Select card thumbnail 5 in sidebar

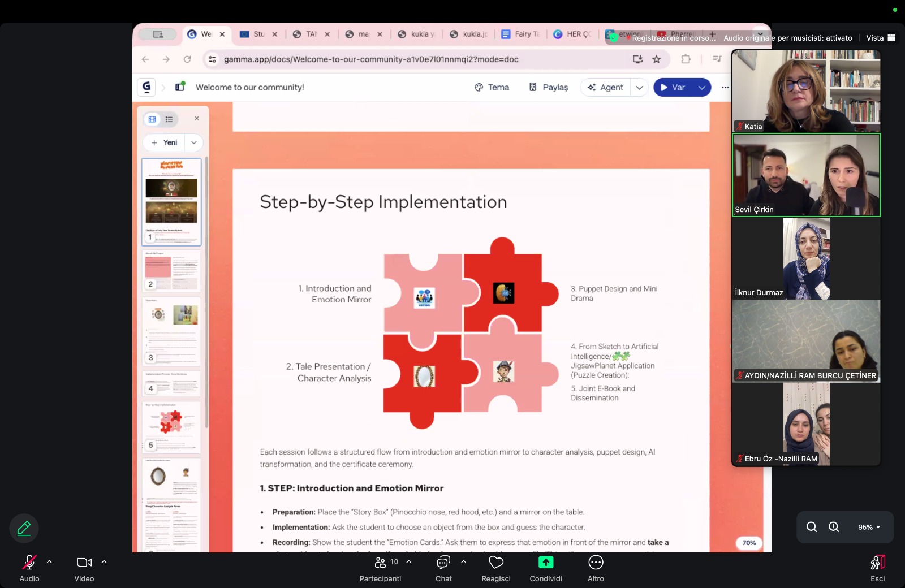(171, 427)
